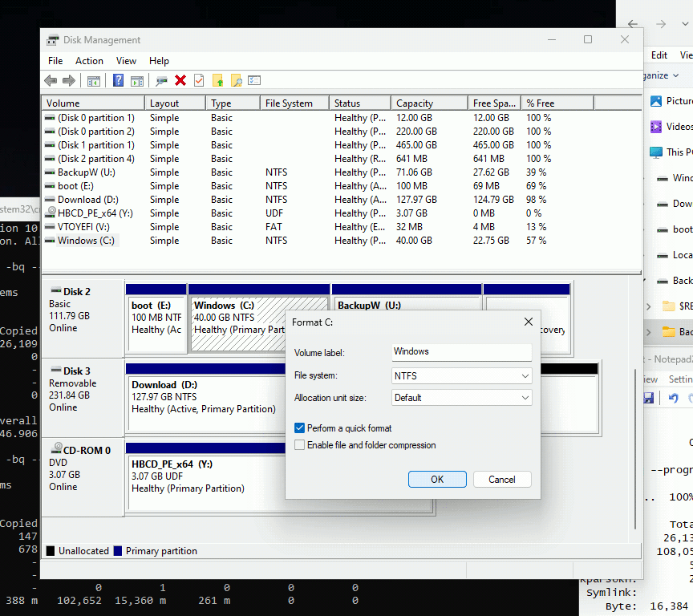The image size is (693, 616).
Task: Click the connect/refresh disk toolbar icon
Action: 162,80
